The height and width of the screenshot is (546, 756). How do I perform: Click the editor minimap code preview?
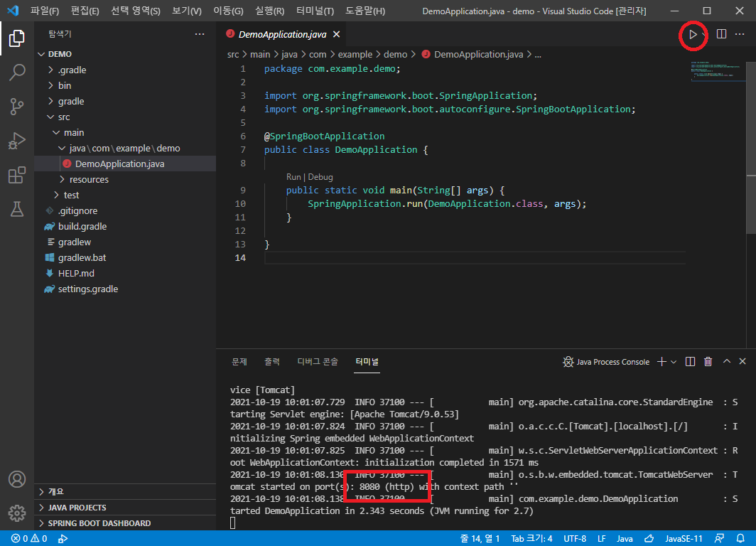point(718,71)
